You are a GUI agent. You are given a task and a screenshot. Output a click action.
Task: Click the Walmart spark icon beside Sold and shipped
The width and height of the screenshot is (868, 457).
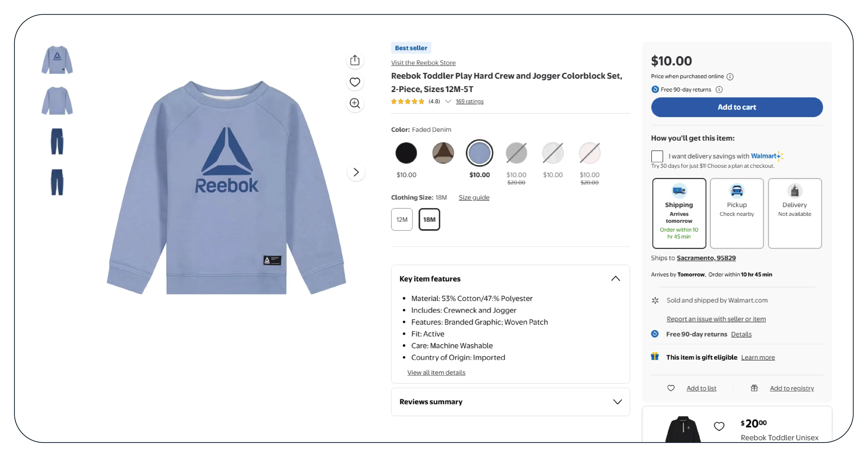[655, 300]
